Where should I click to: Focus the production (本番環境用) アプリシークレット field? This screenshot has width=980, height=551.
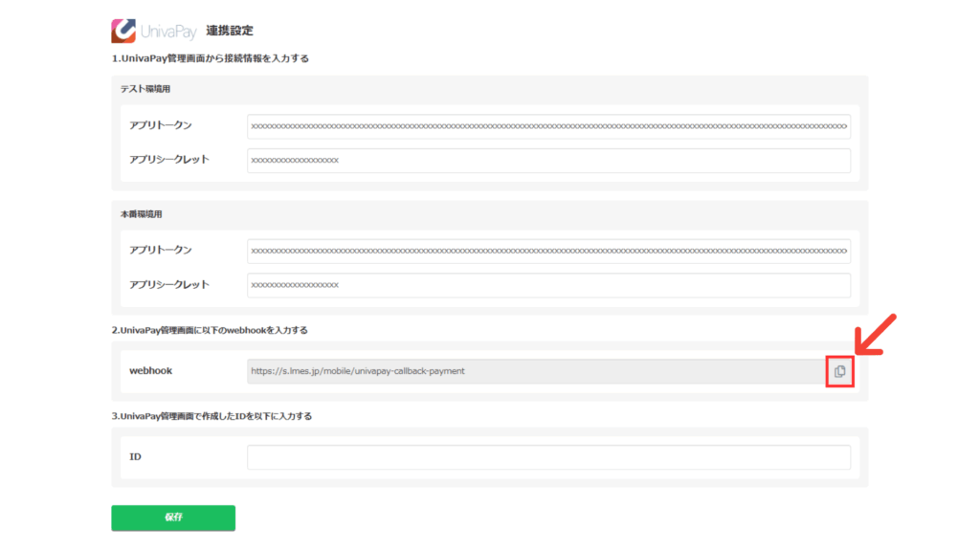(547, 285)
